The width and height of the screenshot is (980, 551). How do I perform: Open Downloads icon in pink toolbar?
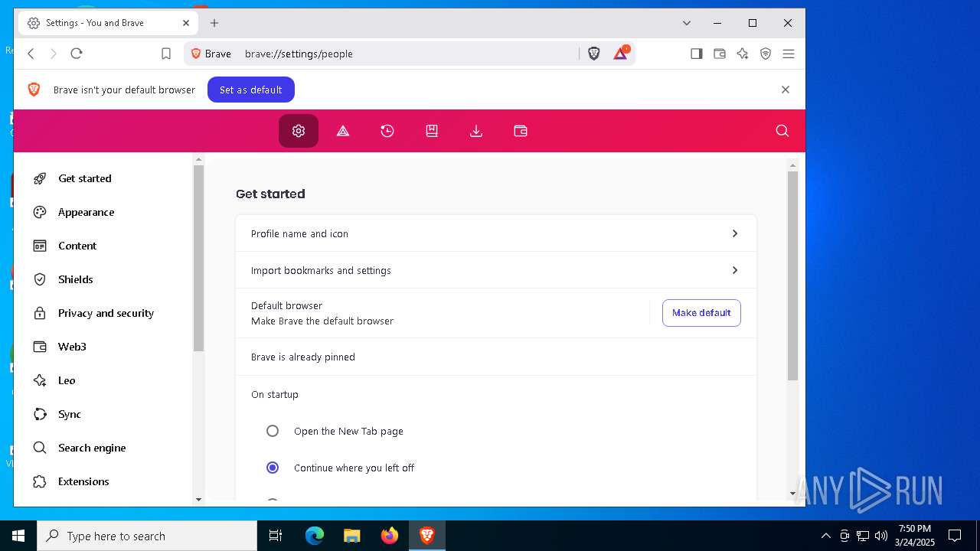(x=476, y=131)
